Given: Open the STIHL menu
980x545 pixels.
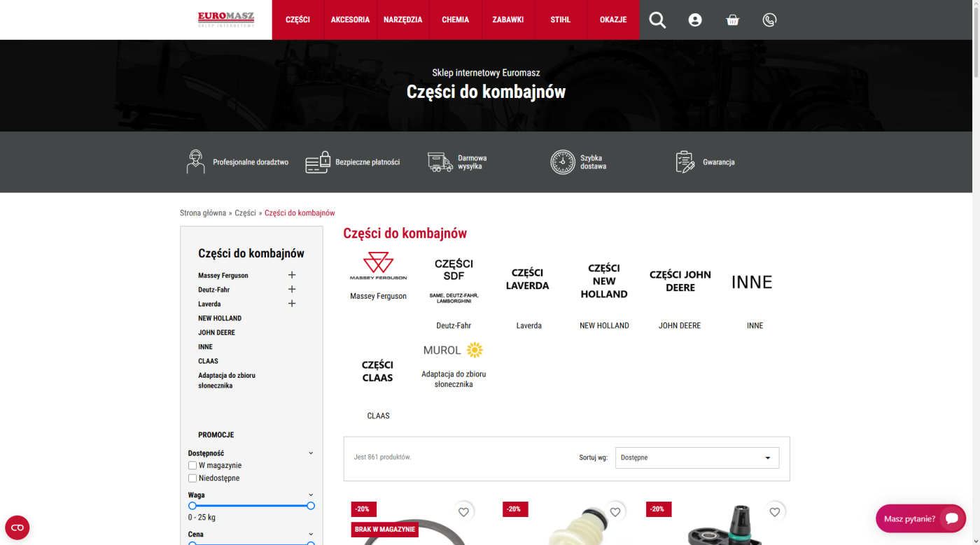Looking at the screenshot, I should (x=561, y=20).
